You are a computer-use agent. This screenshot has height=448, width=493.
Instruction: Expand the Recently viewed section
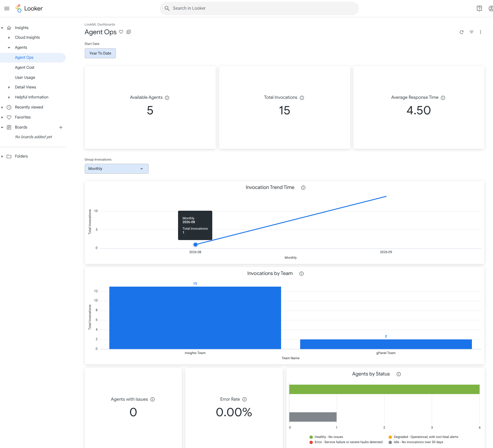[2, 107]
